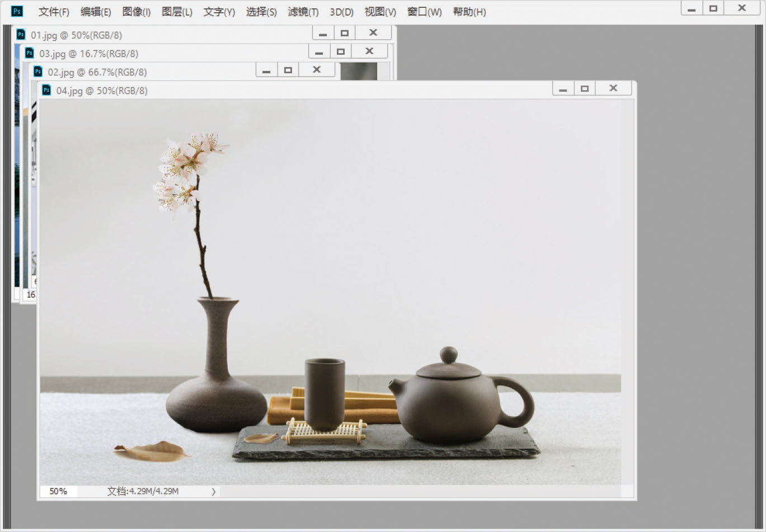Open the 帮助(H) menu
The image size is (766, 532).
469,12
